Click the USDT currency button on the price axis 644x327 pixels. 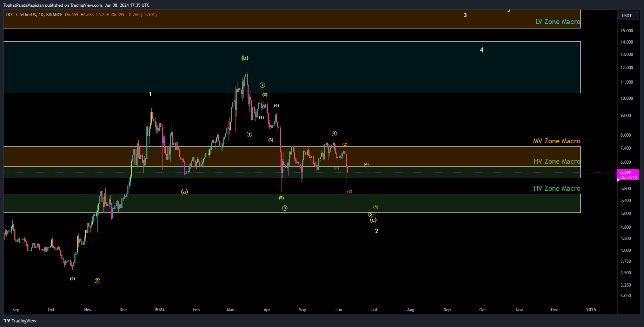[628, 16]
